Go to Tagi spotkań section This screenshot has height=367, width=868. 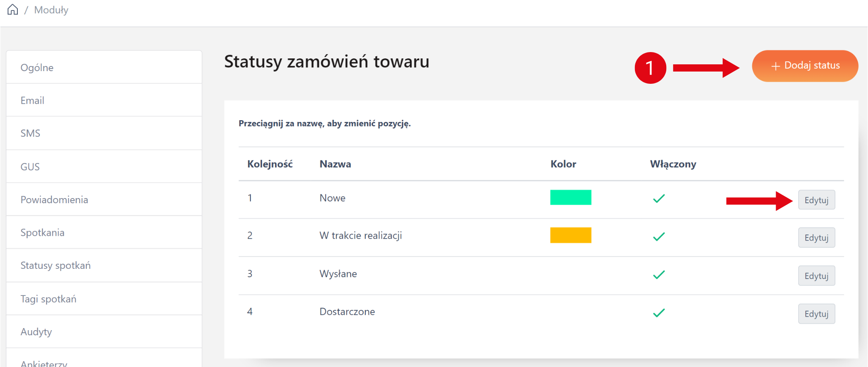tap(48, 299)
